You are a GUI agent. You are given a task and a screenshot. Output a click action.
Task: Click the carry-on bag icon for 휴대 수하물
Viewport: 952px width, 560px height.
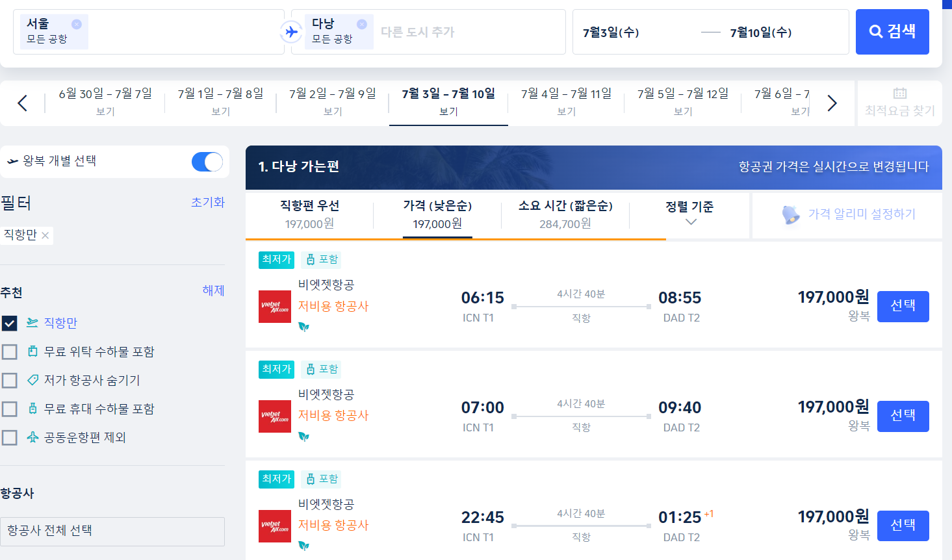pos(32,408)
